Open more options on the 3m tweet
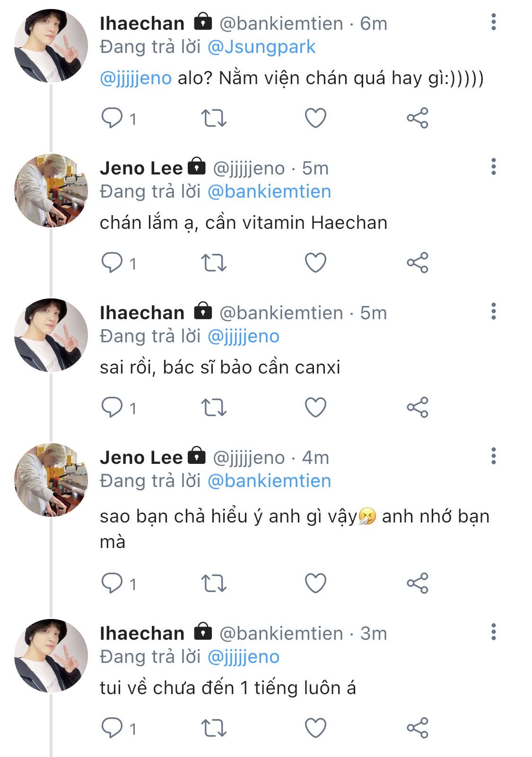The height and width of the screenshot is (757, 532). click(x=494, y=632)
